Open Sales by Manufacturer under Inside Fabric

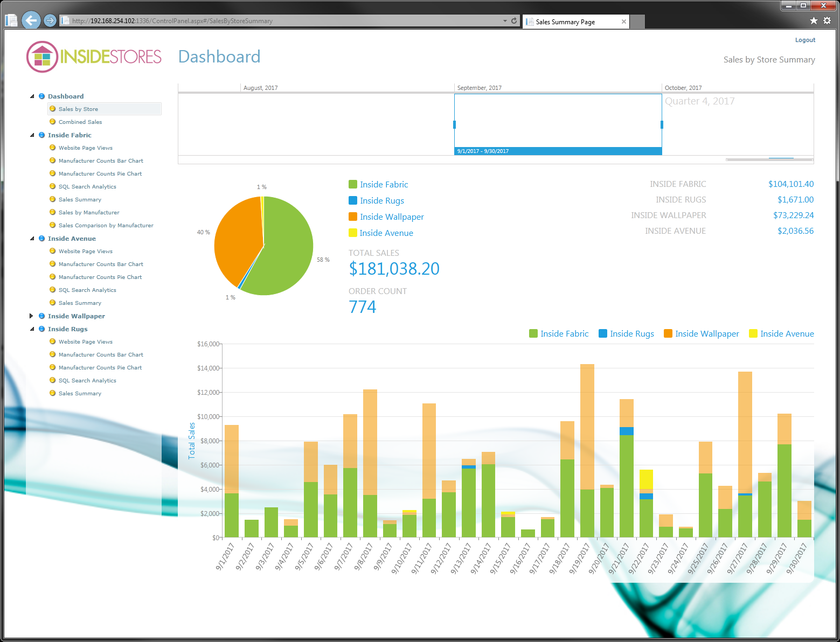tap(89, 213)
